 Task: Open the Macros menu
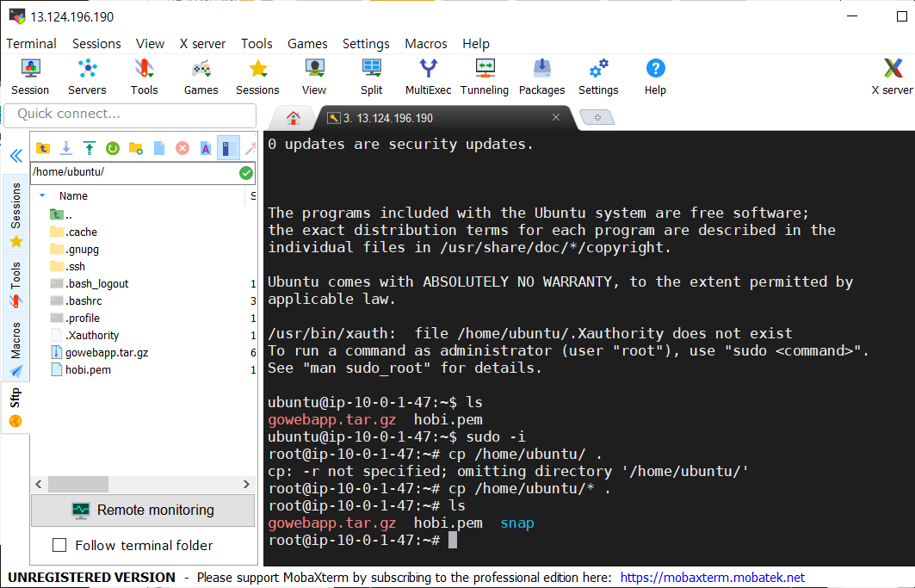(426, 44)
